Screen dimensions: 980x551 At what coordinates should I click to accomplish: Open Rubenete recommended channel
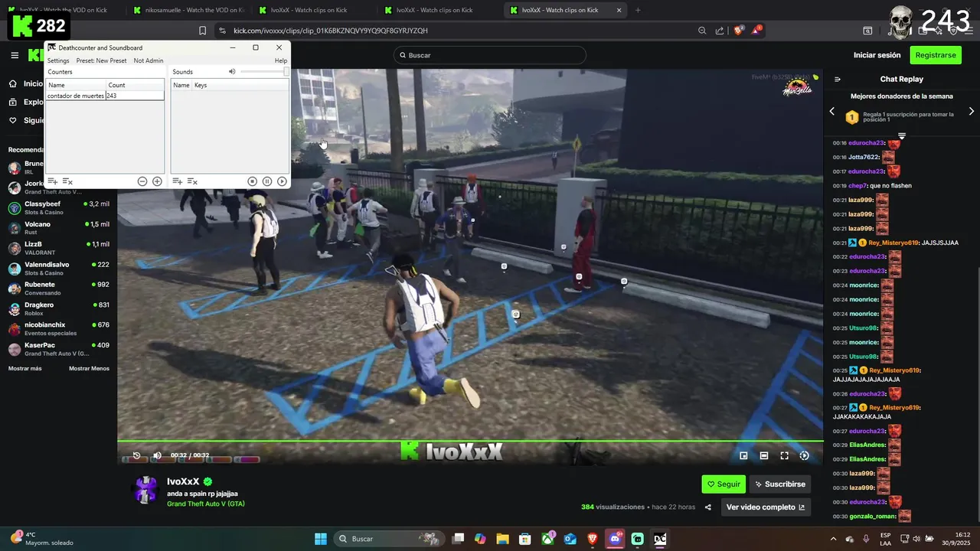(x=59, y=288)
